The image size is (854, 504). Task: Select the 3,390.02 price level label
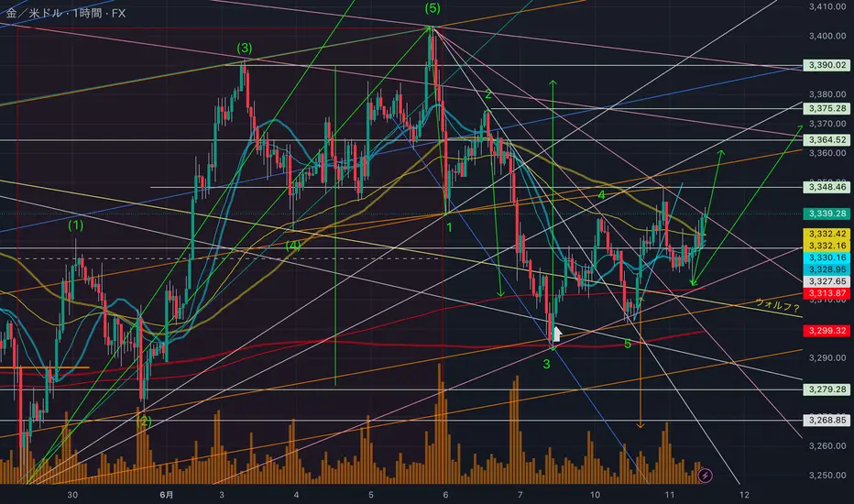(827, 65)
